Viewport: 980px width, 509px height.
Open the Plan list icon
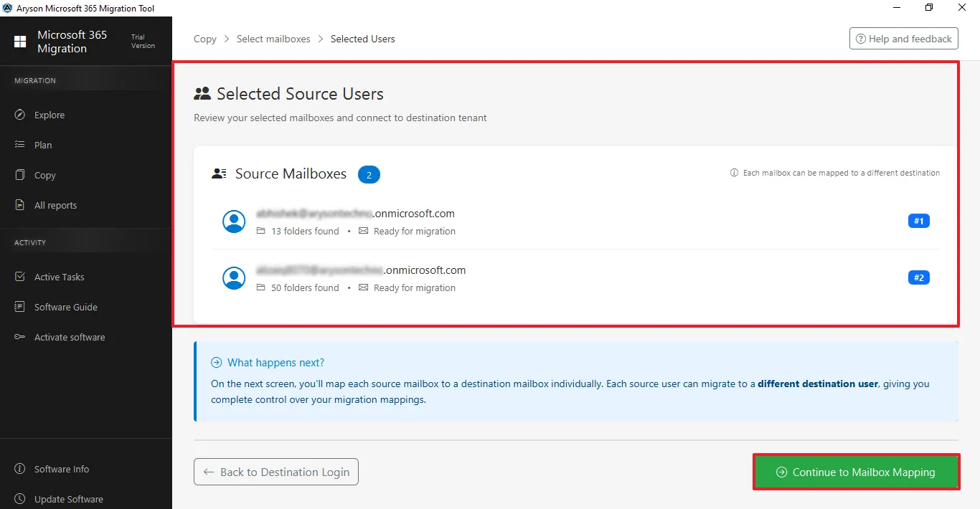pos(20,145)
